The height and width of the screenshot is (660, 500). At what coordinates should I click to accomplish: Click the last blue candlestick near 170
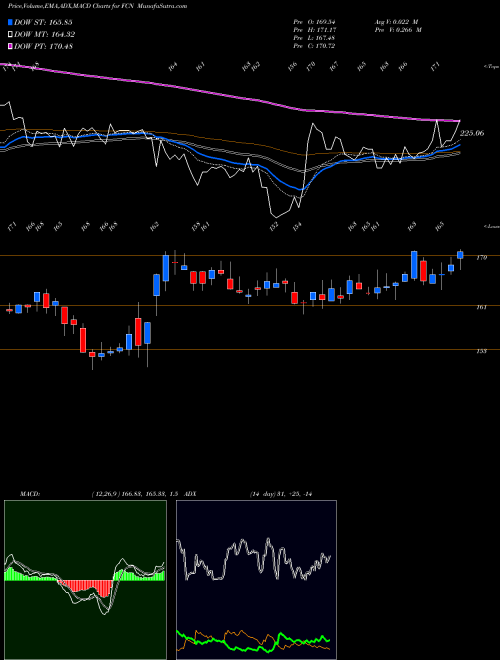tap(460, 255)
